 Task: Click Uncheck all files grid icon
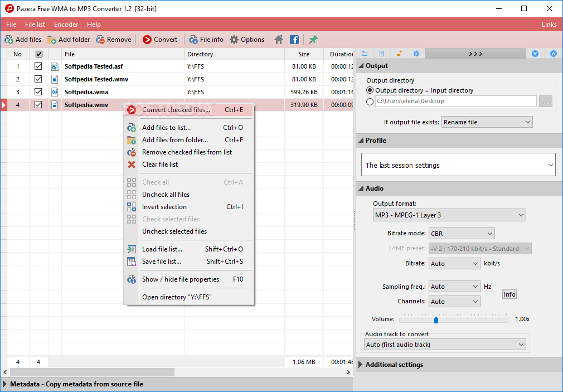(x=132, y=195)
